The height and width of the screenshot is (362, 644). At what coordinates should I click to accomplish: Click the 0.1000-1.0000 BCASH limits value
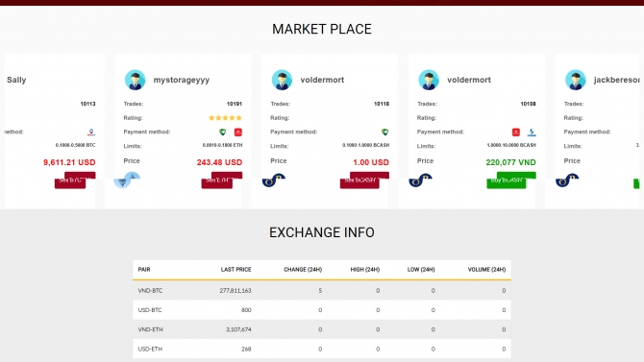[366, 145]
